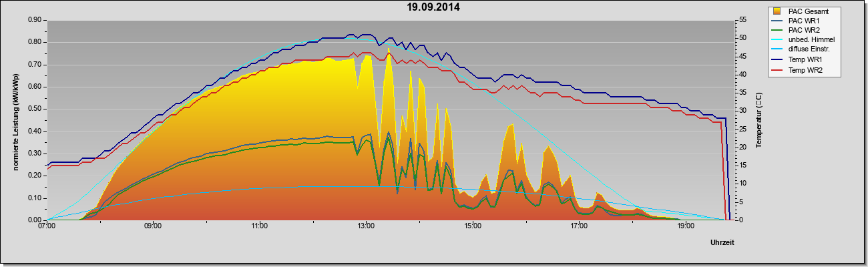Select the PAC WR1 legend entry
Viewport: 868px width, 267px height.
[804, 21]
